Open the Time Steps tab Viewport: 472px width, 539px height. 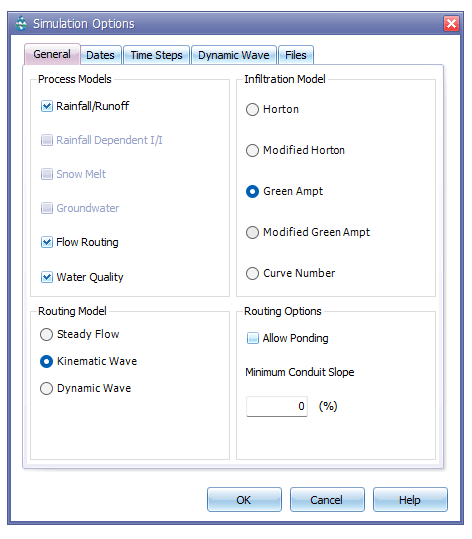[x=156, y=55]
